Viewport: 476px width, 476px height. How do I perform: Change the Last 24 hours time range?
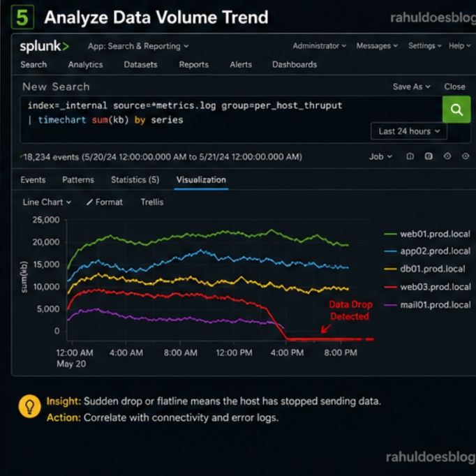point(408,131)
